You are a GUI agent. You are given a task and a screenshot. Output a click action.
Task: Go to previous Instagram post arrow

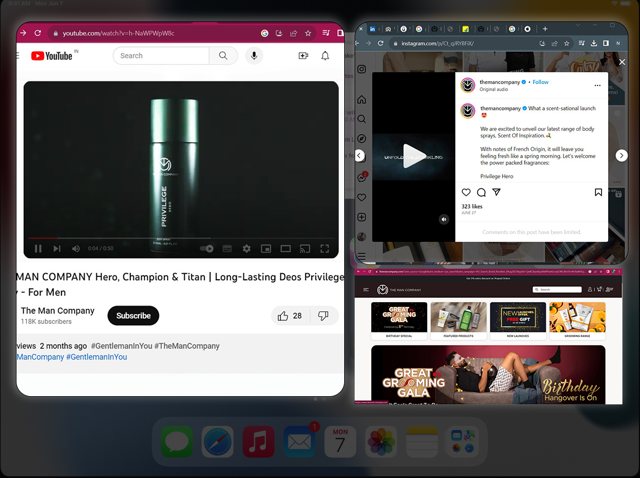click(360, 156)
